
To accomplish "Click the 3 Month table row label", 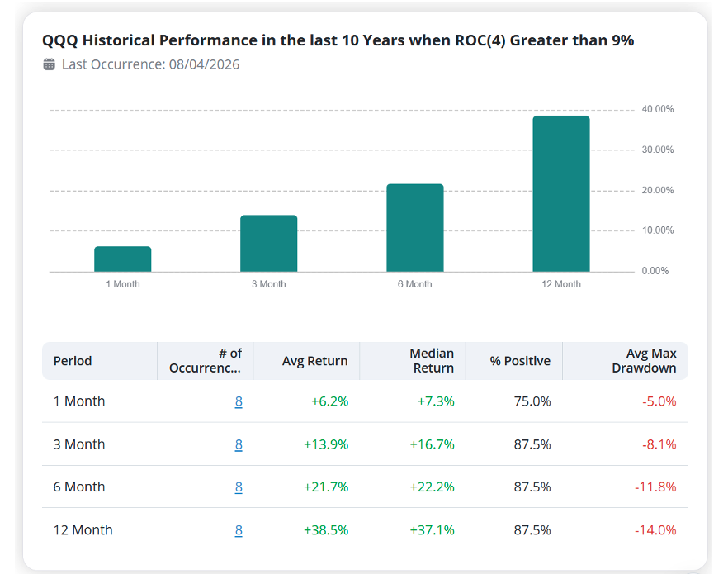I will tap(79, 444).
